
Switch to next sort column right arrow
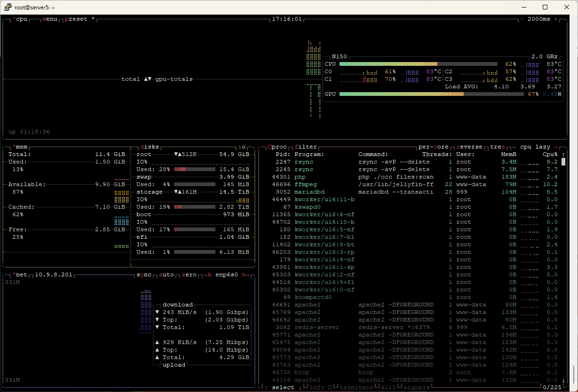click(556, 147)
